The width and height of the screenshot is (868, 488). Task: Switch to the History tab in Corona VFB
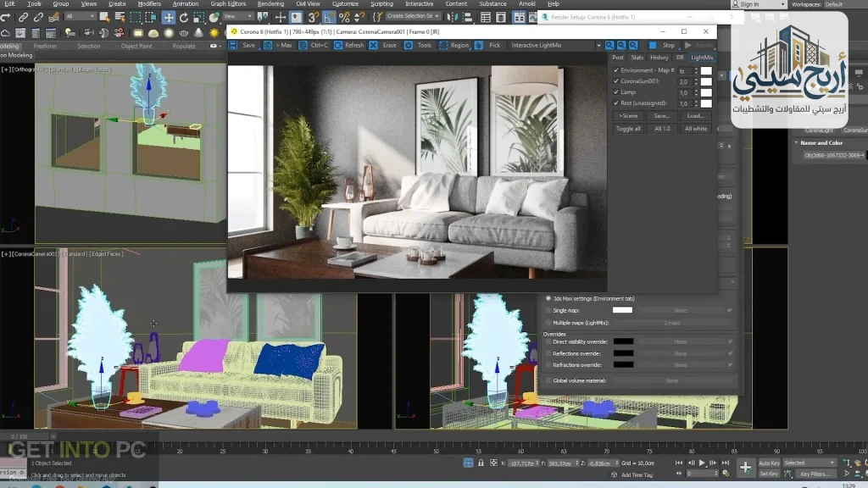658,58
